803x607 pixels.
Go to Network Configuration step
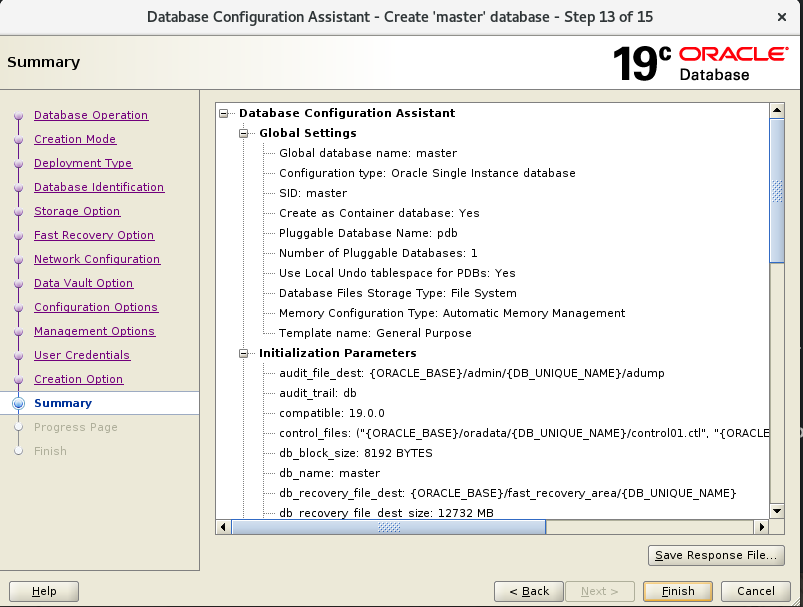[x=97, y=260]
